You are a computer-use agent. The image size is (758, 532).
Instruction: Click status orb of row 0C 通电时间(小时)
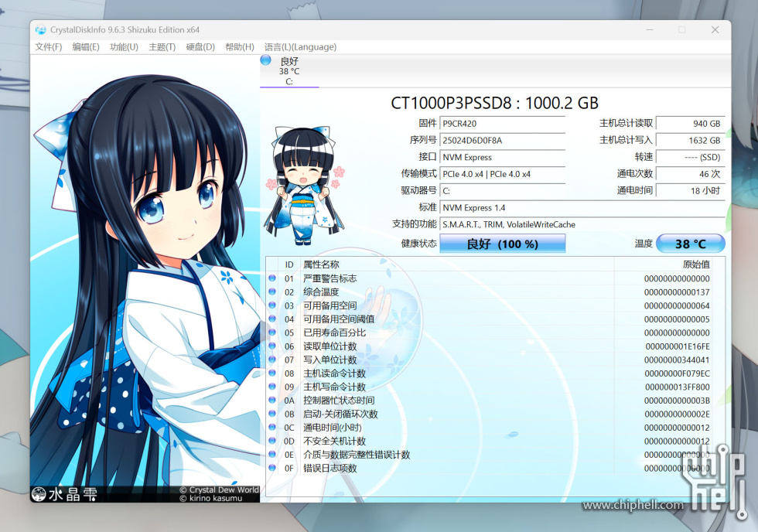tap(272, 427)
